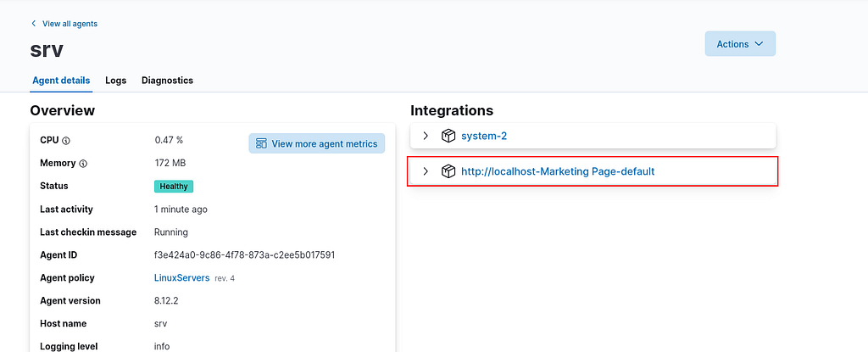
Task: Click the CPU info icon
Action: [66, 141]
